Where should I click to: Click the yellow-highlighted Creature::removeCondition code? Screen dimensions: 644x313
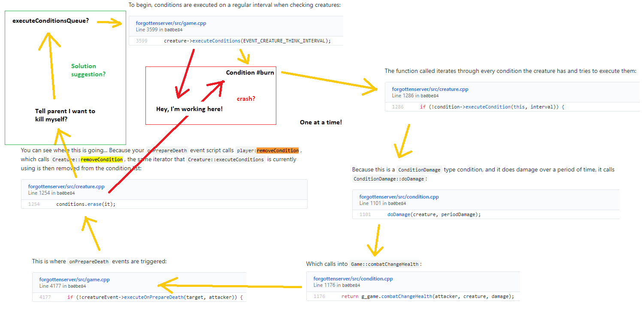88,160
